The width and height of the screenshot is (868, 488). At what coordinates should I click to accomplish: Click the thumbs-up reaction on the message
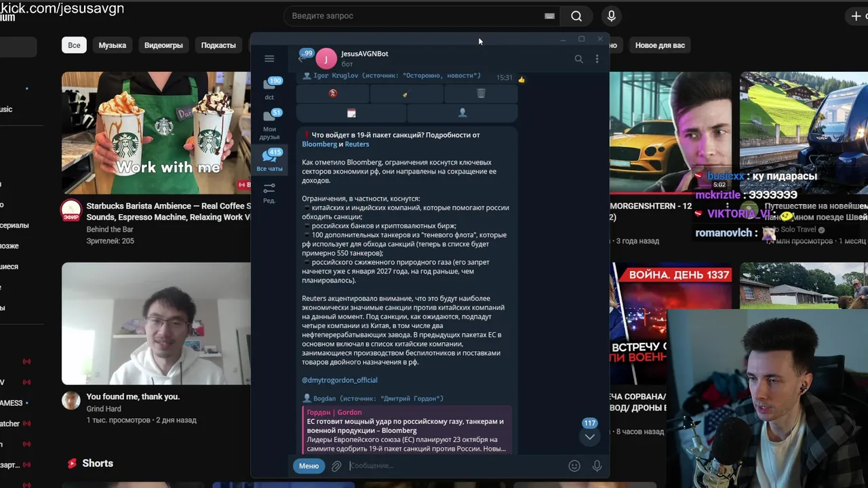pyautogui.click(x=521, y=79)
